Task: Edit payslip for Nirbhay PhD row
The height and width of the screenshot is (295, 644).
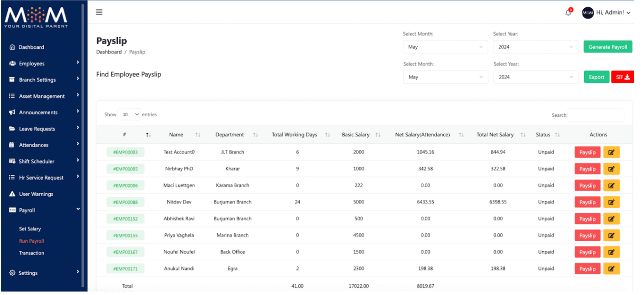Action: 611,169
